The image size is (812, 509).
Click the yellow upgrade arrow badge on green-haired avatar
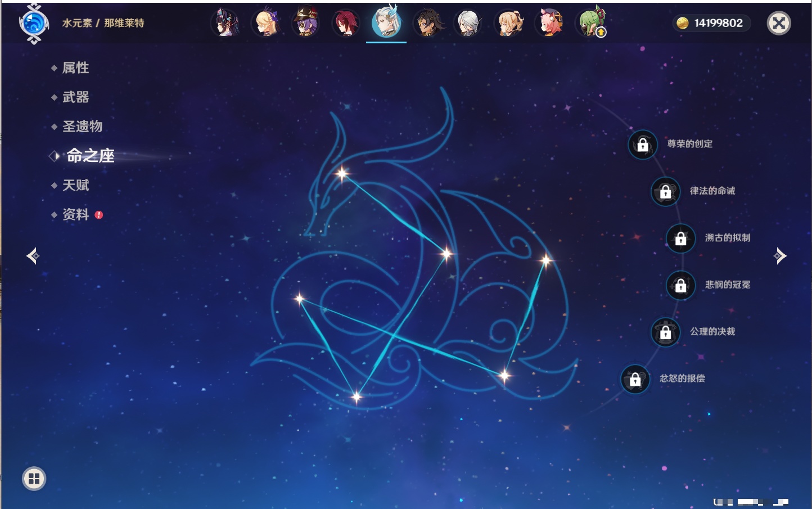click(x=601, y=33)
